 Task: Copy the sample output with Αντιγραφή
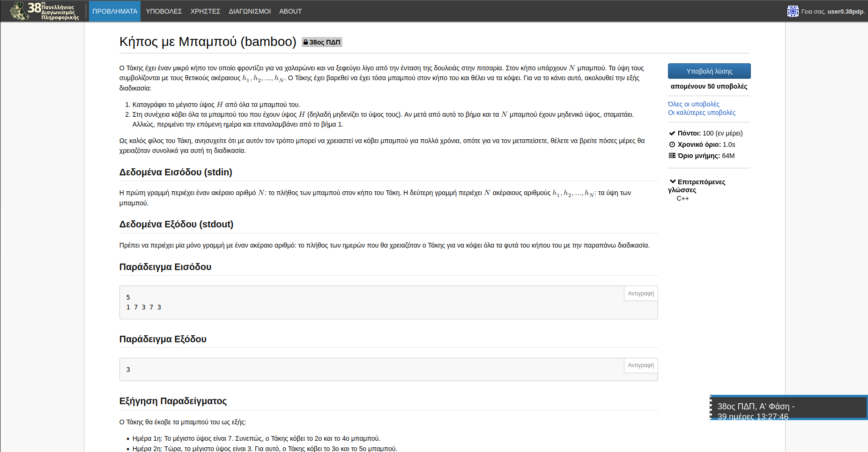tap(640, 365)
